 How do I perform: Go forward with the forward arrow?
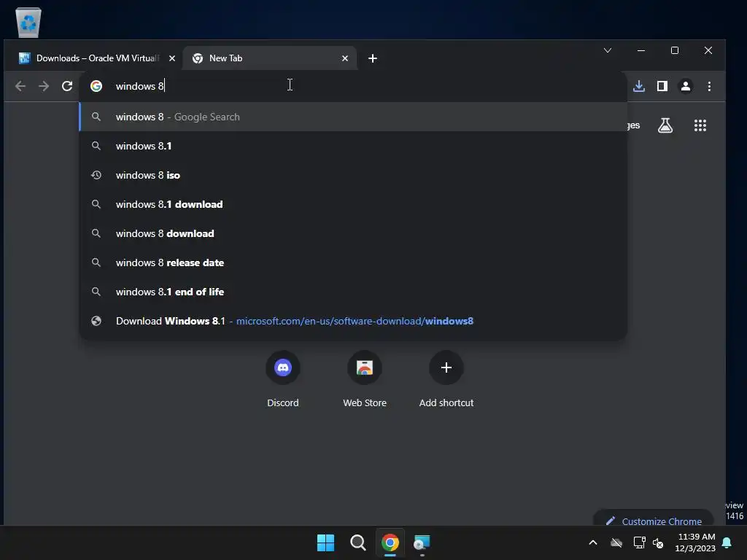tap(43, 86)
